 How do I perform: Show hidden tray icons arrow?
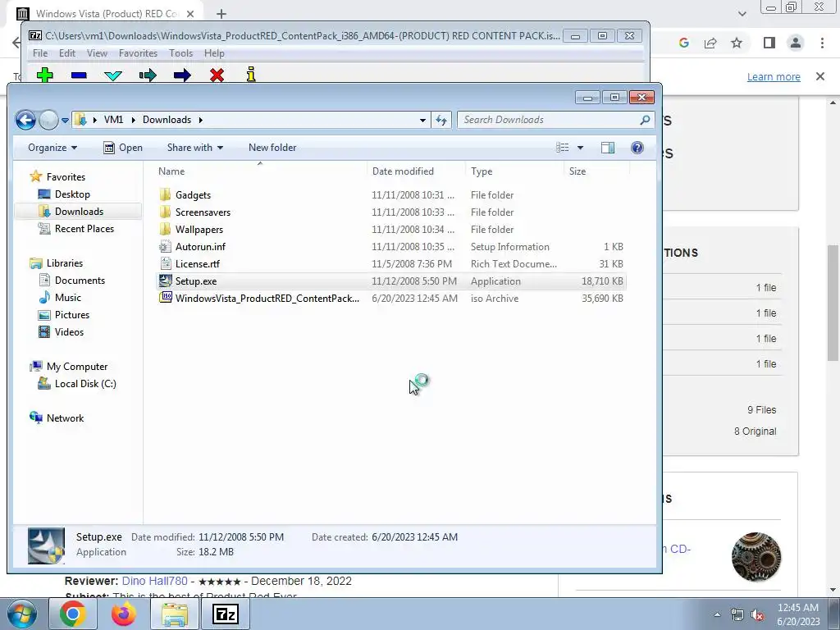(717, 615)
